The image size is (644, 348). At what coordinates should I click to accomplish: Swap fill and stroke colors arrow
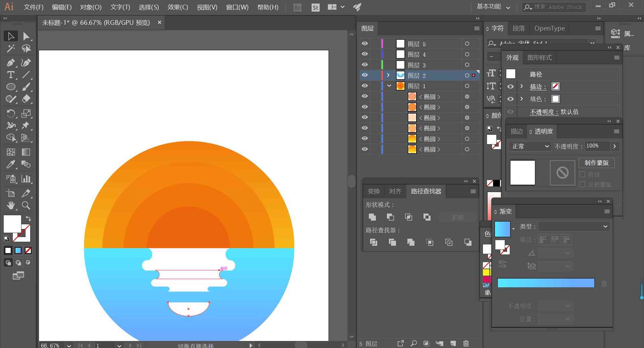[x=29, y=219]
